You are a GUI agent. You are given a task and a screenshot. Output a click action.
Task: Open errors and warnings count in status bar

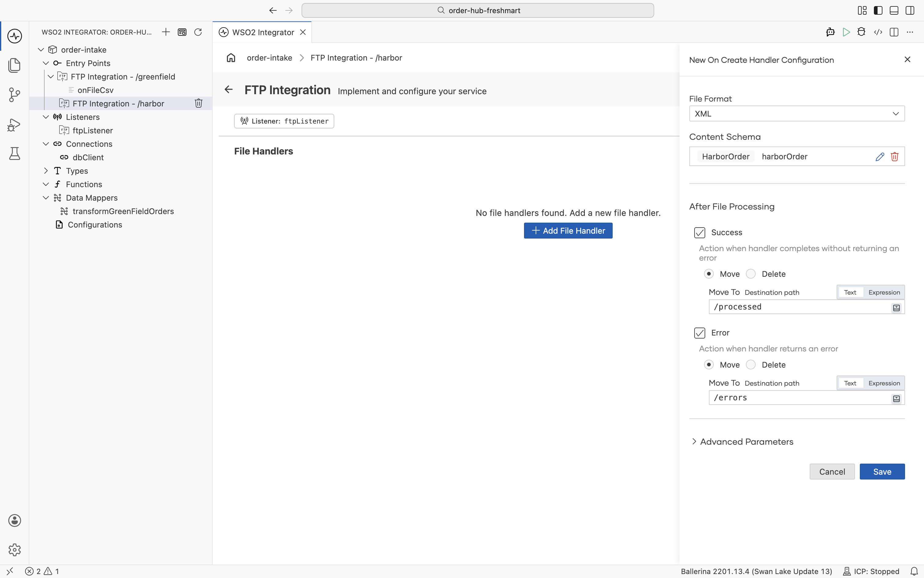coord(42,571)
